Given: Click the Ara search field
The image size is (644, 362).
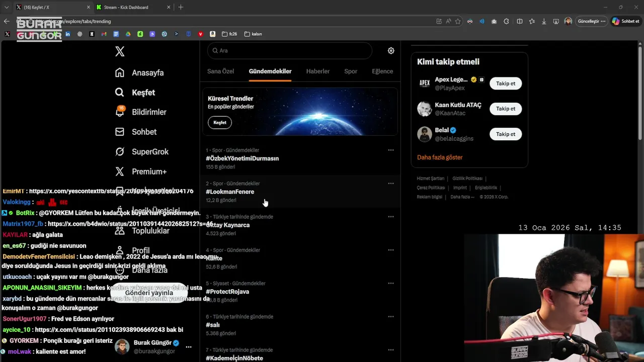Looking at the screenshot, I should point(290,51).
